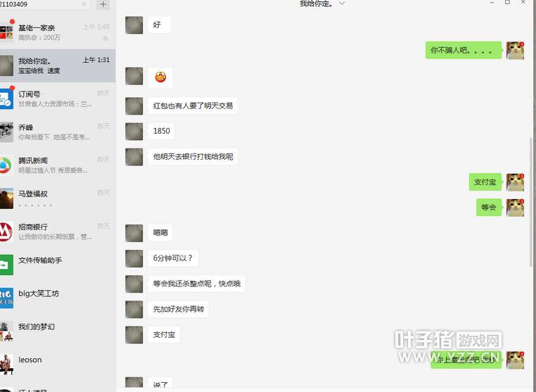Click the 红包也有人要了明天交易 message bubble

tap(193, 106)
